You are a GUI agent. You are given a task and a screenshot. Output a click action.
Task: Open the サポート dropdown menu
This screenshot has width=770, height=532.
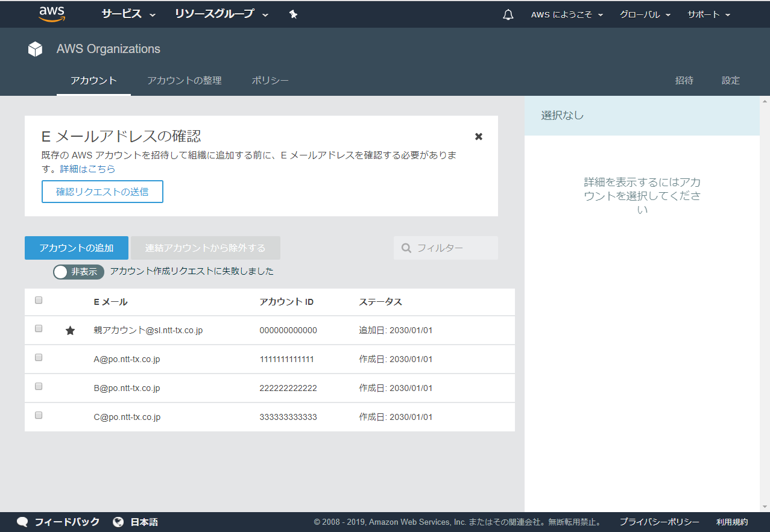[x=709, y=15]
